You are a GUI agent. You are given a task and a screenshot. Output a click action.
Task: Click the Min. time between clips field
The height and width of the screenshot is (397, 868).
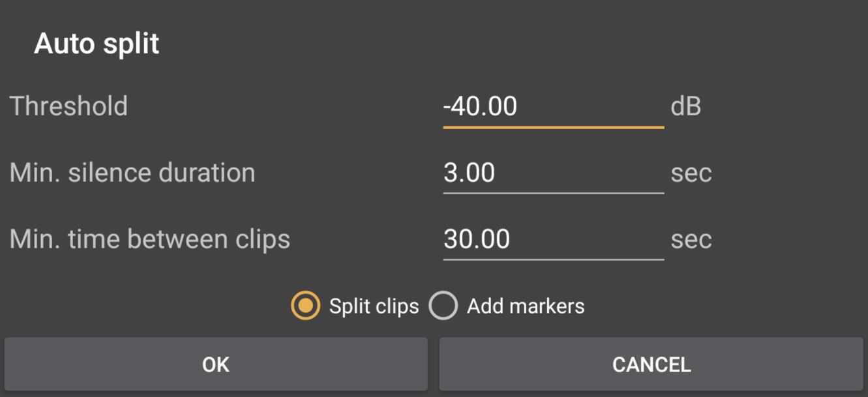point(553,239)
